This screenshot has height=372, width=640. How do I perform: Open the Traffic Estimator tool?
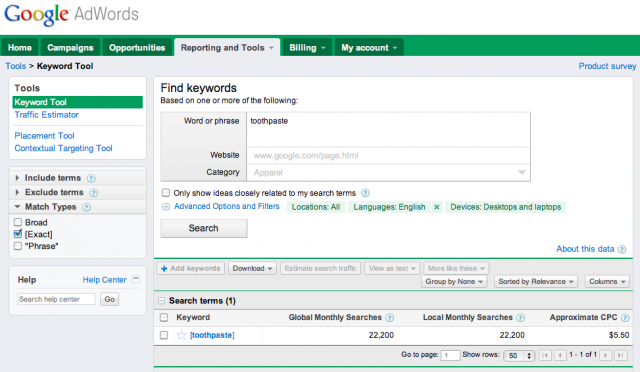[47, 115]
